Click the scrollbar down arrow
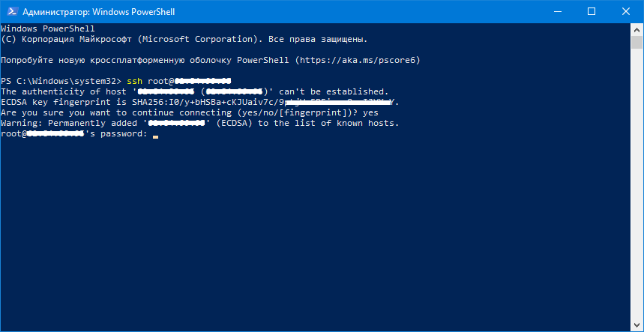644x332 pixels. [637, 325]
